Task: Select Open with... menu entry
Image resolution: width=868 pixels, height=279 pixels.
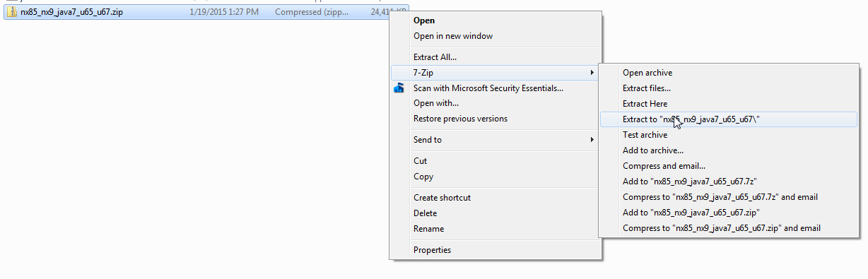Action: coord(436,104)
